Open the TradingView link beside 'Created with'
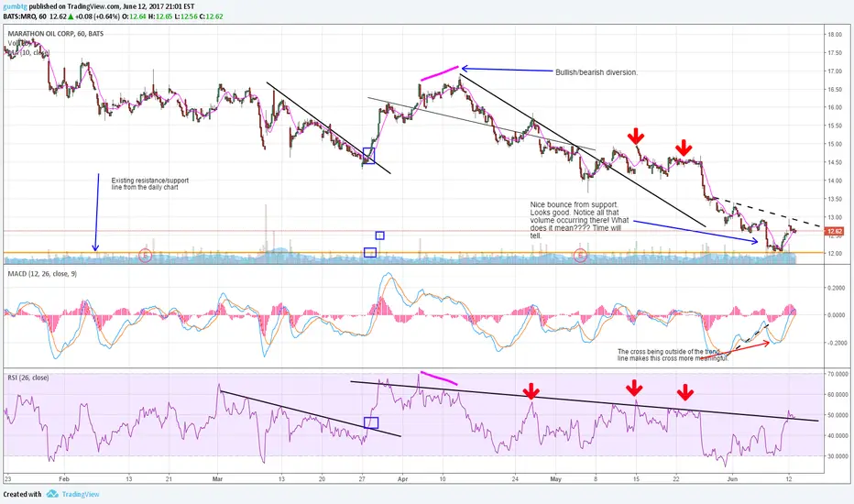This screenshot has width=854, height=504. click(81, 494)
